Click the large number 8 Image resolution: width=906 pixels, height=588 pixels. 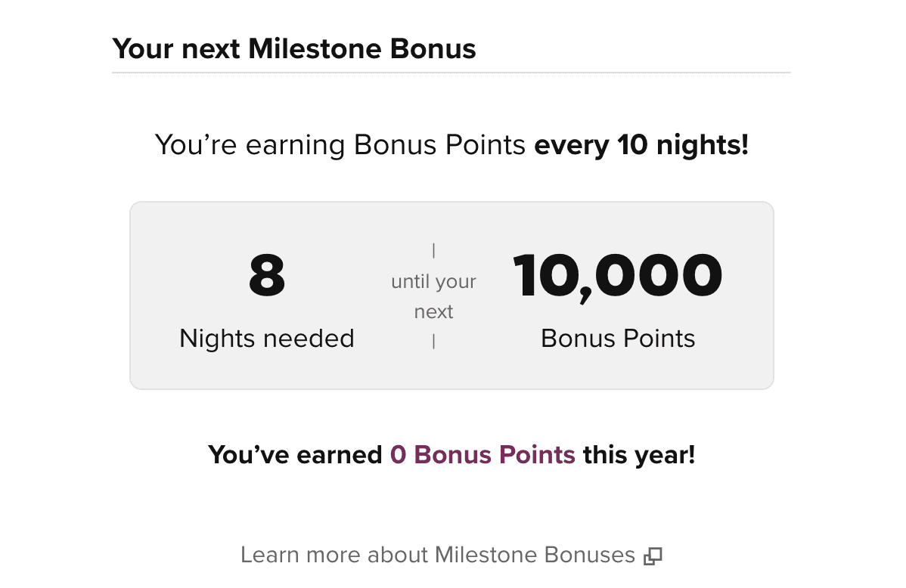(267, 275)
